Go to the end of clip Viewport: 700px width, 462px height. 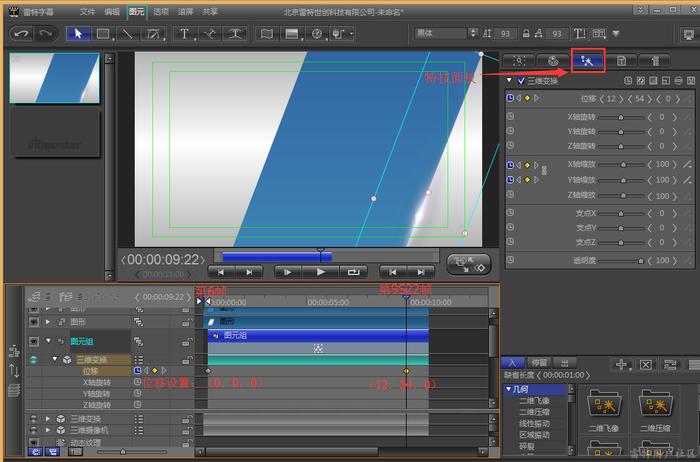[x=421, y=272]
